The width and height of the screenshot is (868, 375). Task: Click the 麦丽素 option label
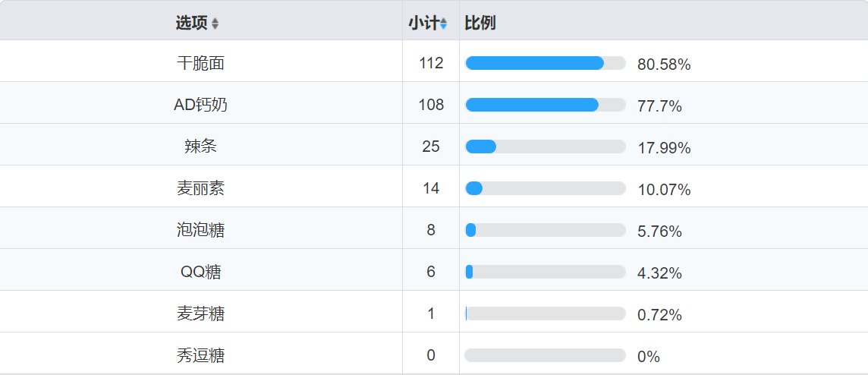coord(200,188)
